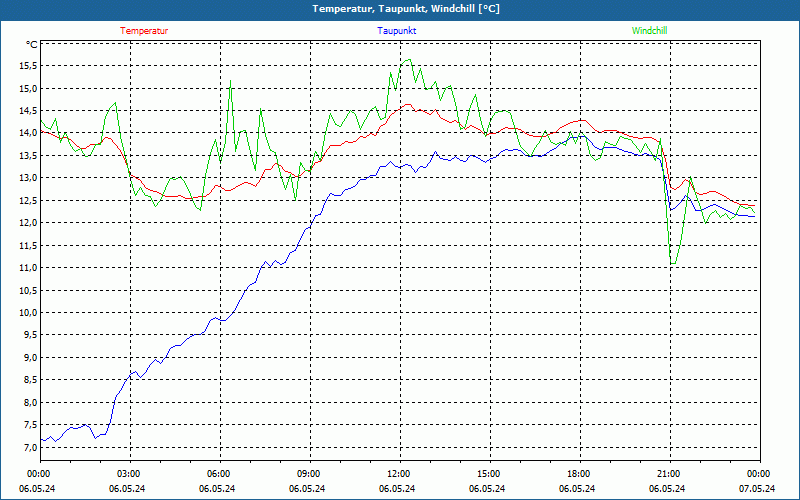The height and width of the screenshot is (500, 800).
Task: Click the 7,5 y-axis value
Action: tap(30, 424)
